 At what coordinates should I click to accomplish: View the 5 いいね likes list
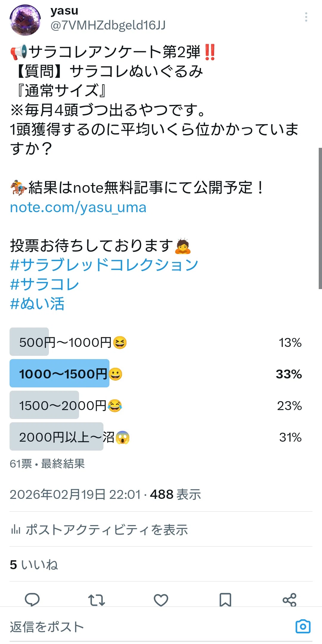[x=34, y=564]
